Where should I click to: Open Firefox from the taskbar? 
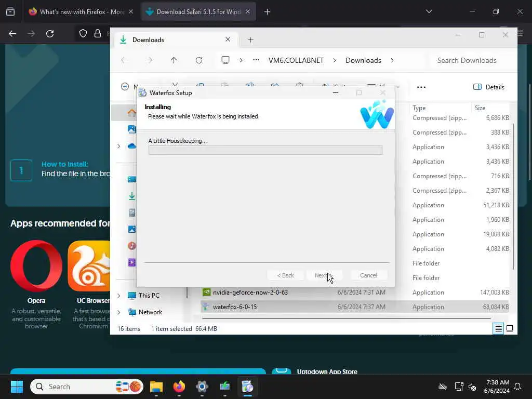click(179, 387)
